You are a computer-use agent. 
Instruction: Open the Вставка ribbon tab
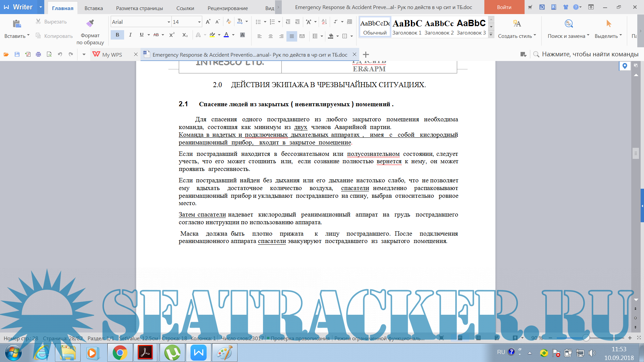(94, 8)
